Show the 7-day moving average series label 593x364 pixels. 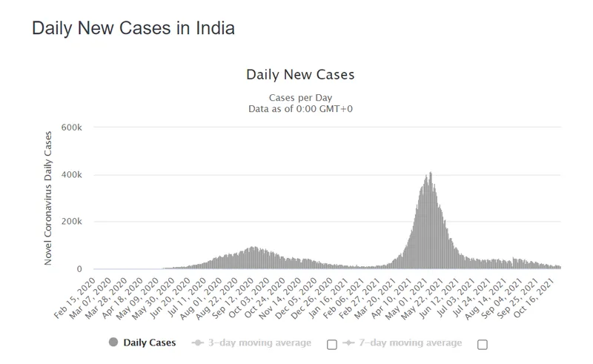[x=410, y=343]
